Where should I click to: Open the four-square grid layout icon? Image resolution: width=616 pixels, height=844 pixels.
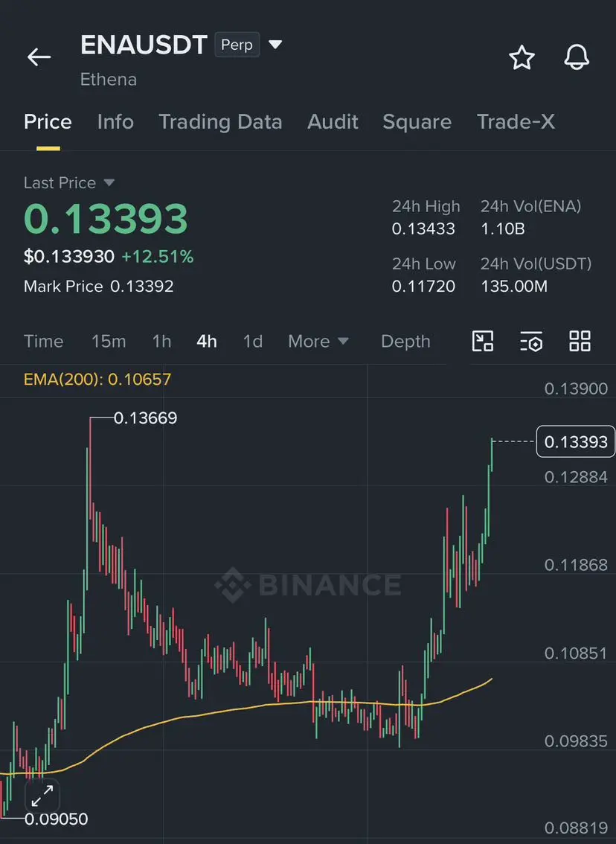tap(580, 342)
